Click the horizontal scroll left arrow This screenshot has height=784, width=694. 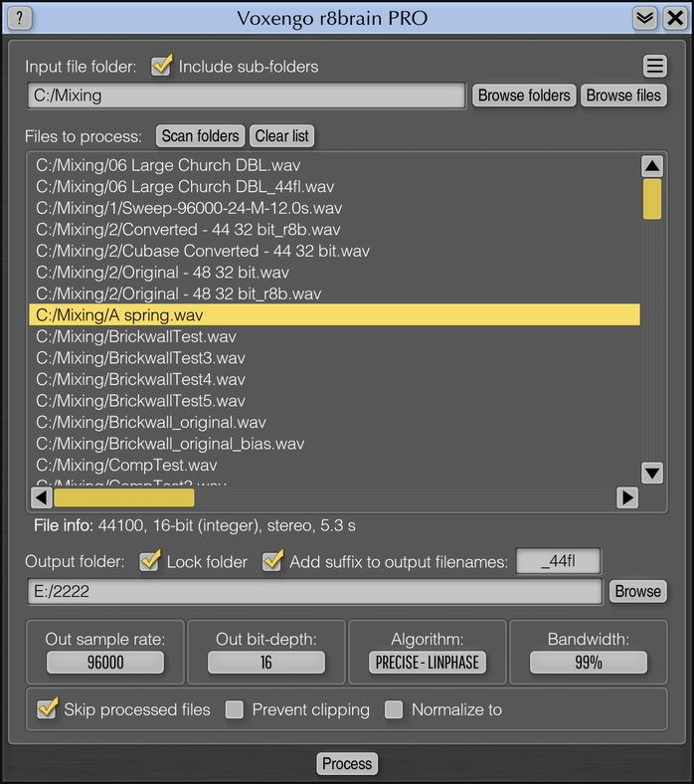(x=42, y=497)
